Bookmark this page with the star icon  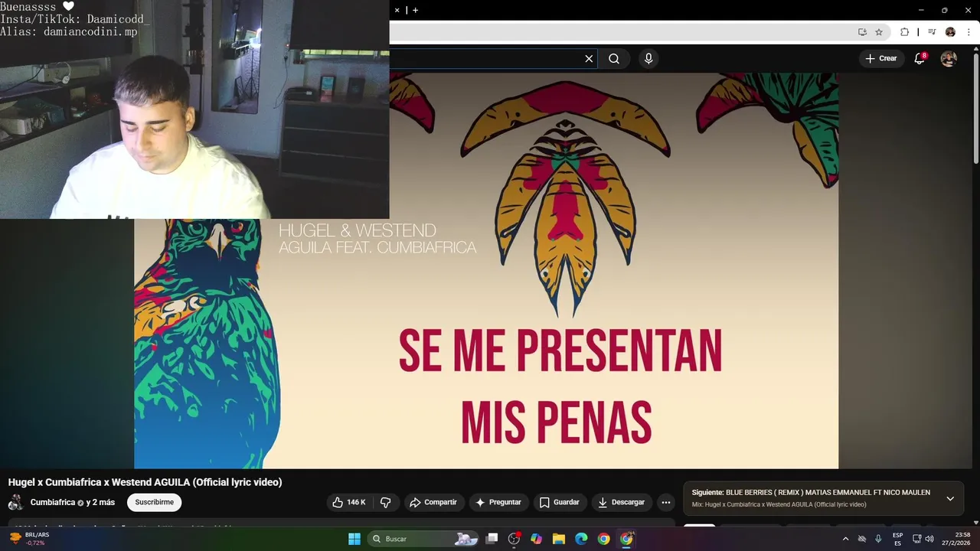tap(879, 32)
